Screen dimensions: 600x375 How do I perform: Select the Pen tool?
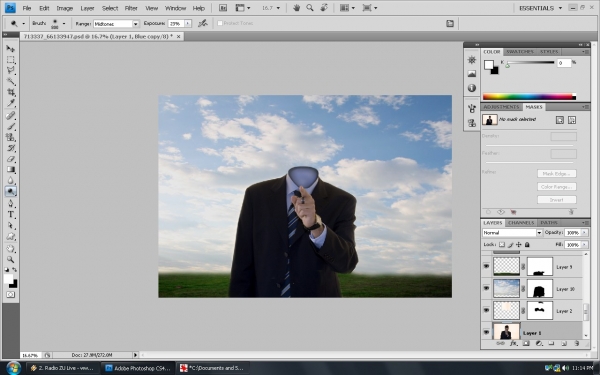[x=10, y=204]
